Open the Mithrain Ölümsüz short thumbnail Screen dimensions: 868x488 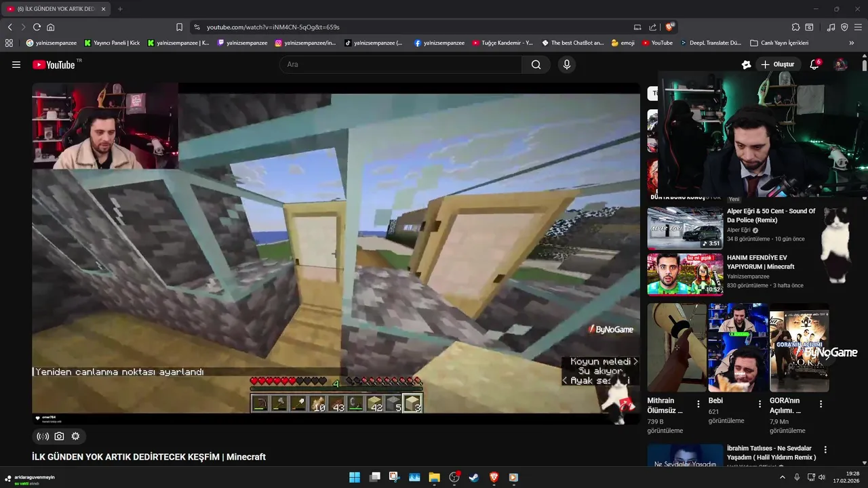click(x=677, y=348)
